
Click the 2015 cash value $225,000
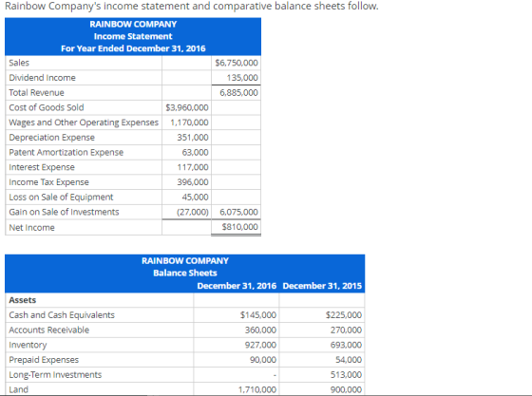click(x=344, y=315)
